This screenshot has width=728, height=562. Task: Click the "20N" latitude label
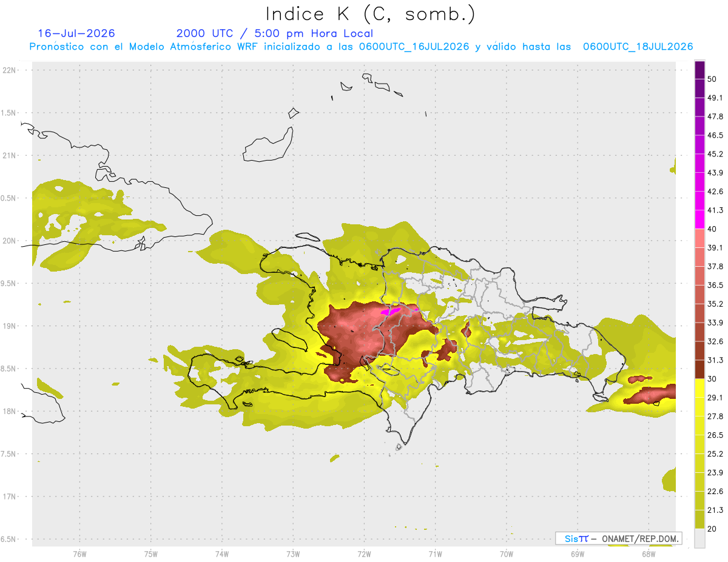[10, 241]
